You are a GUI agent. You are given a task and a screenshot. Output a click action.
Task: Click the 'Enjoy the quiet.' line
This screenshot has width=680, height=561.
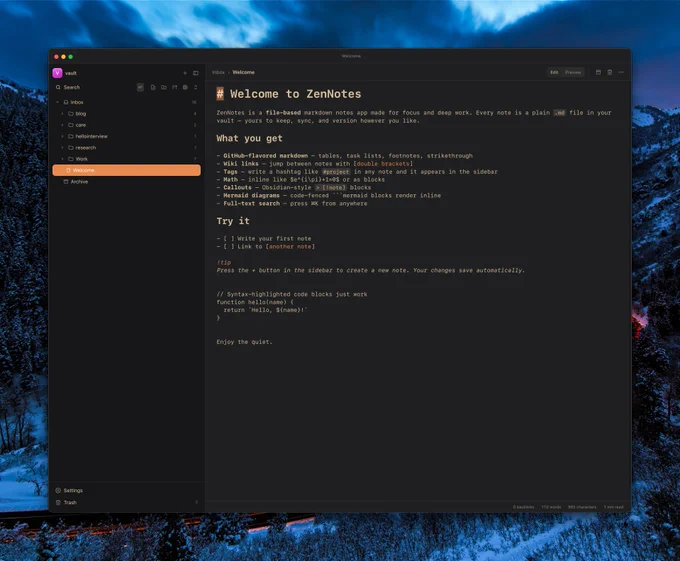click(245, 342)
